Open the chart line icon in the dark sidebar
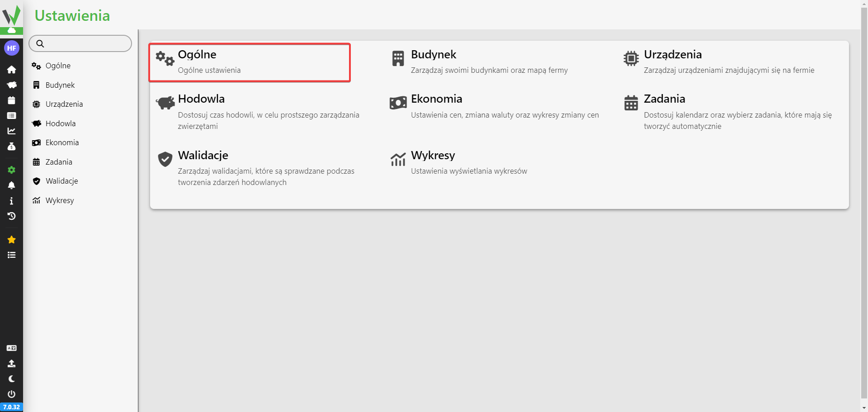 (11, 131)
